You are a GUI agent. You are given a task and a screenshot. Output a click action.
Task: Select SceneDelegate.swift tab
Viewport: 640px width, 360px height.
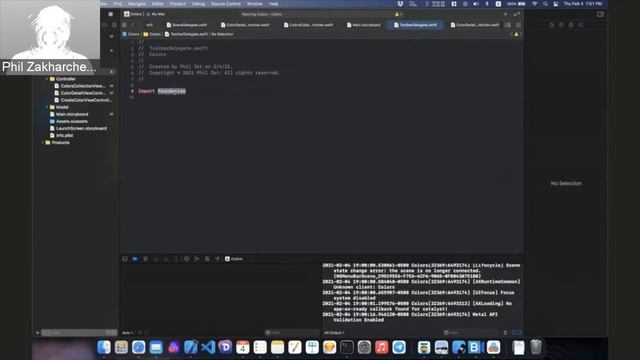[x=187, y=25]
